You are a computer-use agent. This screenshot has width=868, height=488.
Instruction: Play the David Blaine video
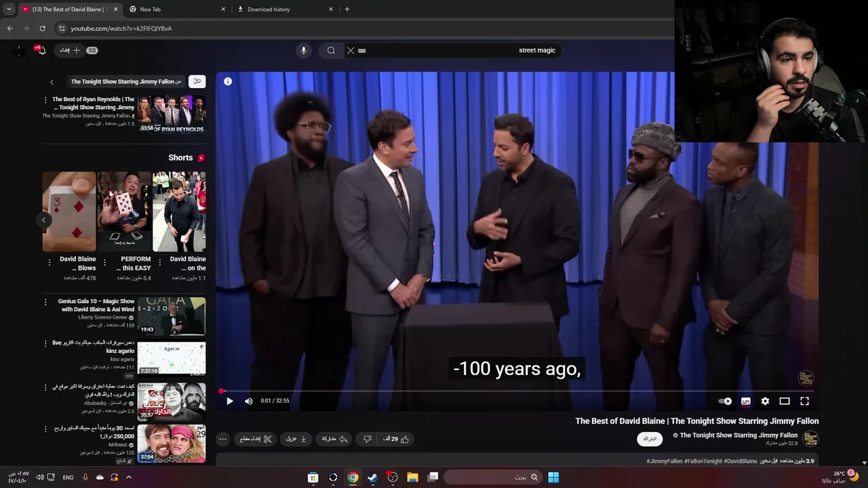pos(230,401)
